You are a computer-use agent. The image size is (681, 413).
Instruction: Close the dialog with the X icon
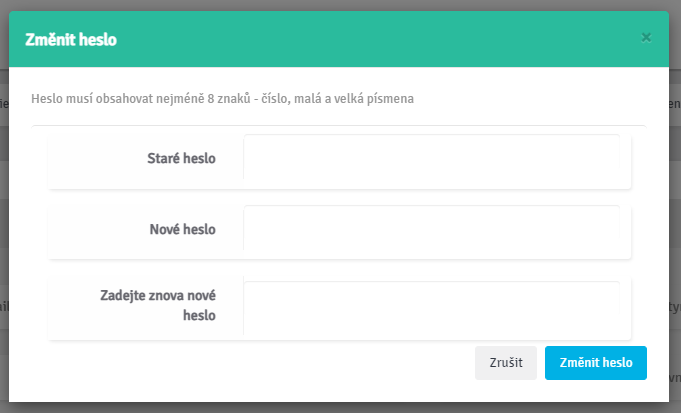tap(646, 38)
